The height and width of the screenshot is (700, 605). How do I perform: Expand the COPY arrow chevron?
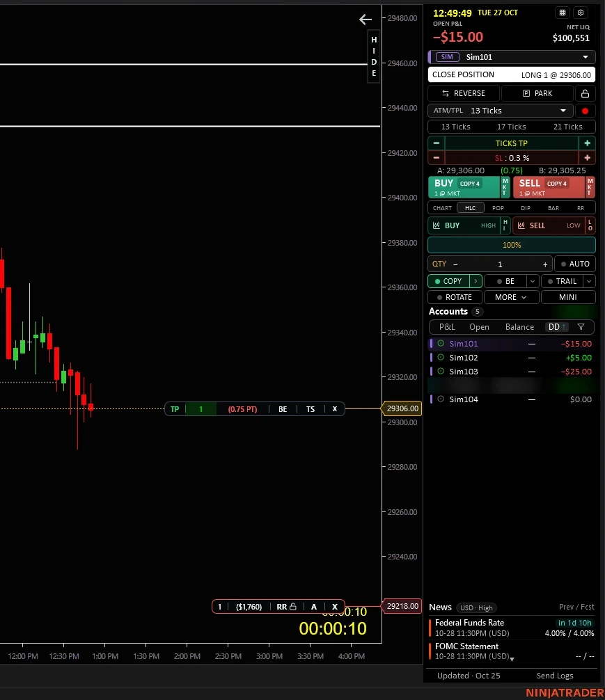[x=476, y=281]
